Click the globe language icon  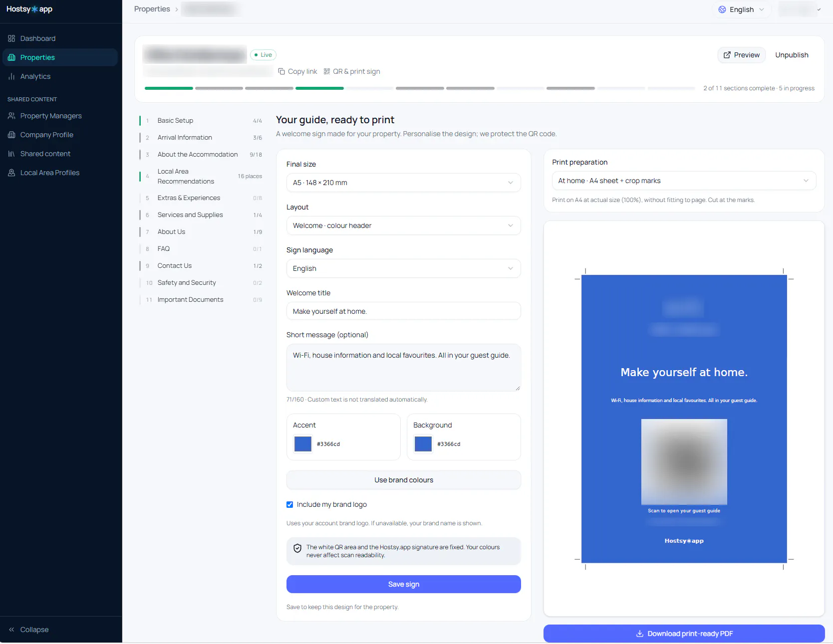click(x=722, y=9)
